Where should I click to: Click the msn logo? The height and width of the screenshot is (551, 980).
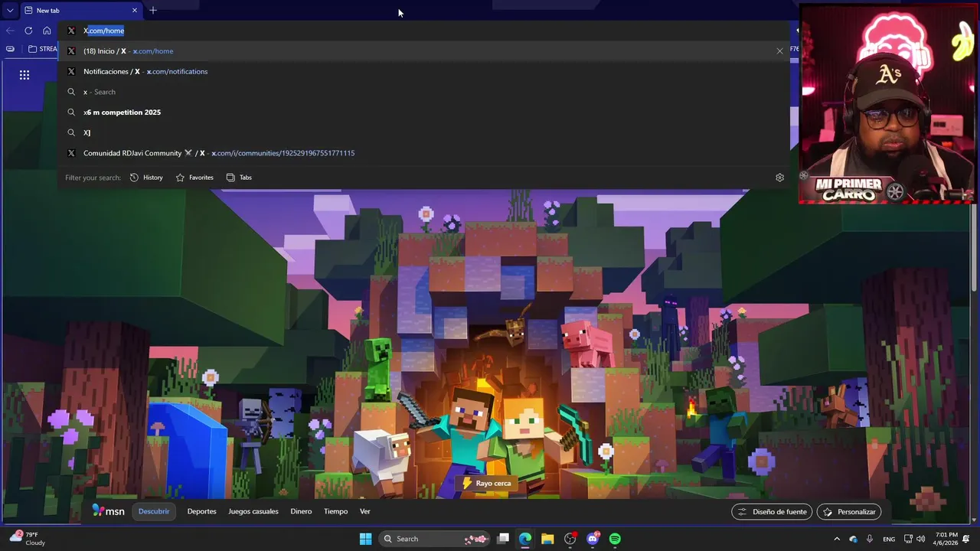click(108, 511)
